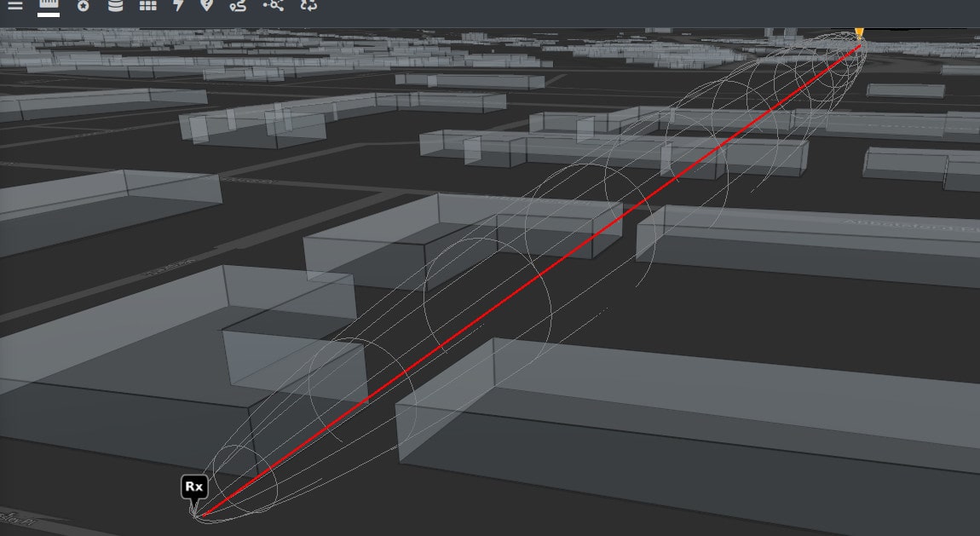Screen dimensions: 980x536
Task: Click the gear-with-star settings icon
Action: (x=83, y=7)
